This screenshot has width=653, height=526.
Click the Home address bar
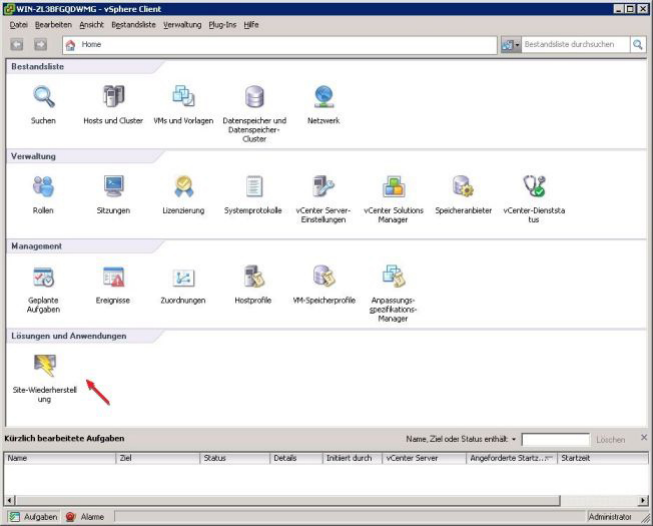pyautogui.click(x=280, y=45)
